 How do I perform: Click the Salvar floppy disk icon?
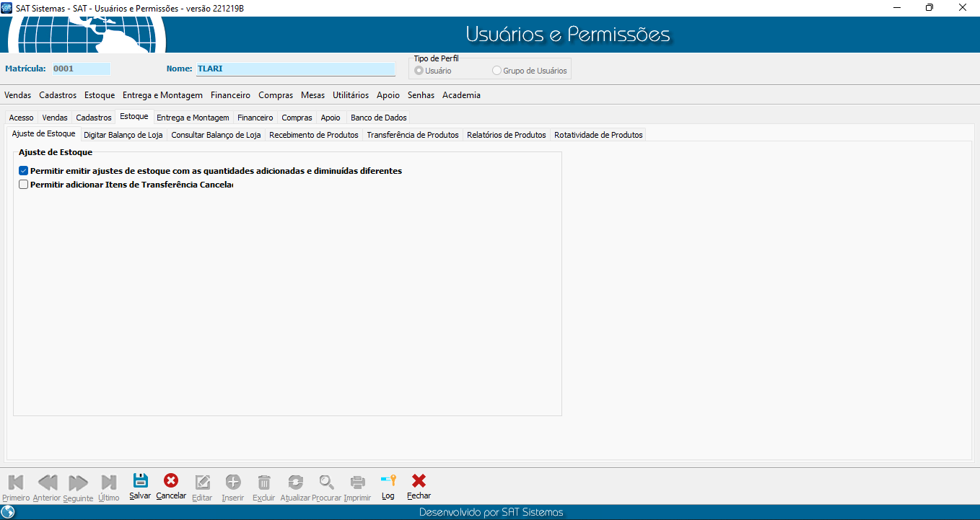pyautogui.click(x=140, y=482)
